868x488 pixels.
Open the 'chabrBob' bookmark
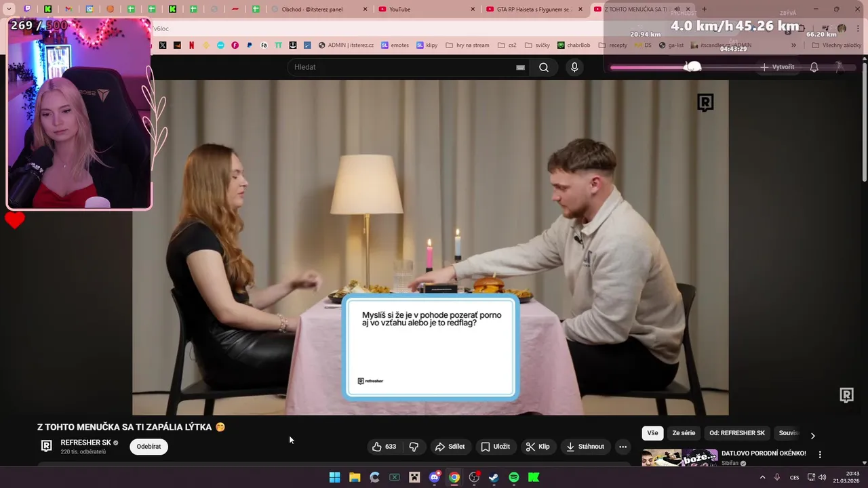click(x=574, y=45)
